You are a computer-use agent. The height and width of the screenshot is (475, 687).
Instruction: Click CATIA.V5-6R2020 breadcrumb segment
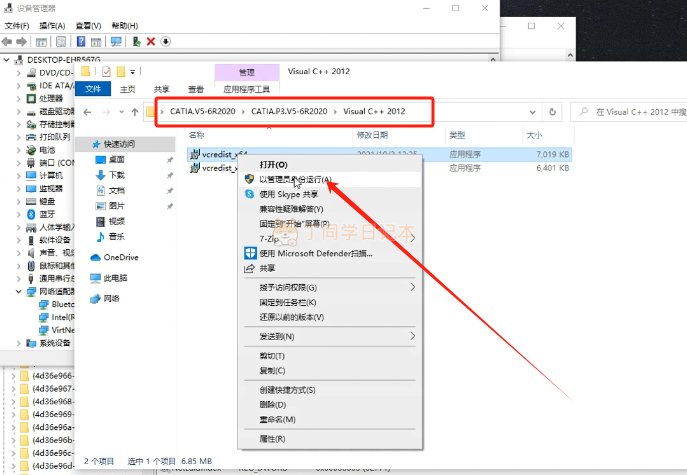click(x=202, y=111)
